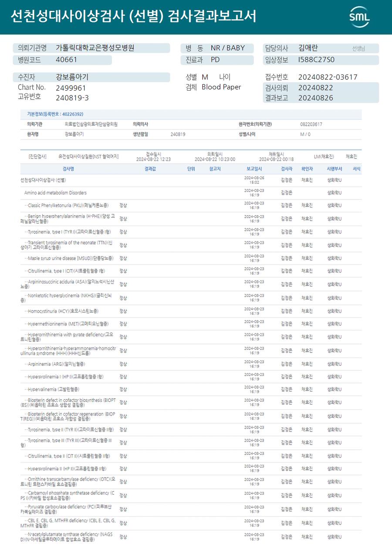Select the 담당의사 김애란 field
The width and height of the screenshot is (392, 554).
(x=321, y=48)
